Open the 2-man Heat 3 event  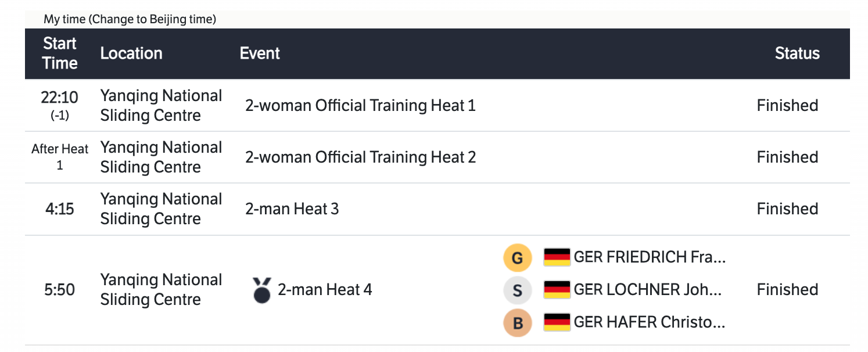point(292,209)
